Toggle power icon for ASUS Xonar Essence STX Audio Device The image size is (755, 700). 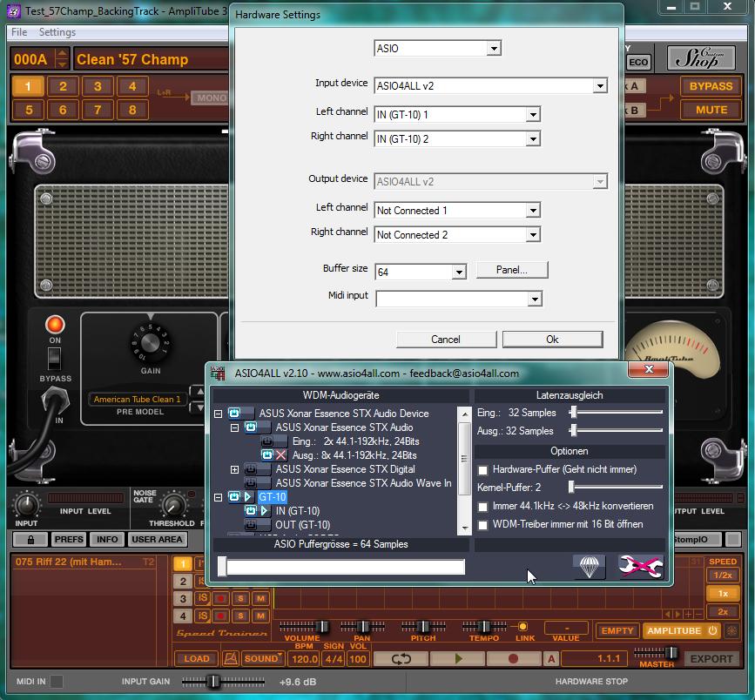(234, 413)
